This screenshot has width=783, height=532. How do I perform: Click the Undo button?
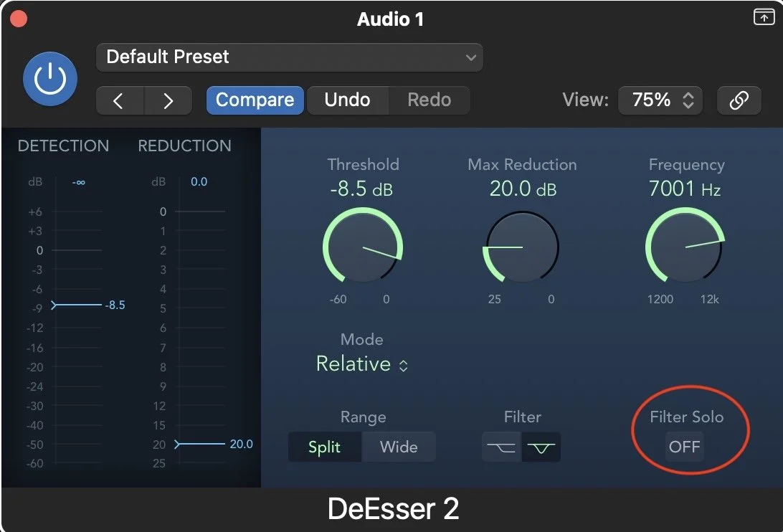(x=348, y=100)
